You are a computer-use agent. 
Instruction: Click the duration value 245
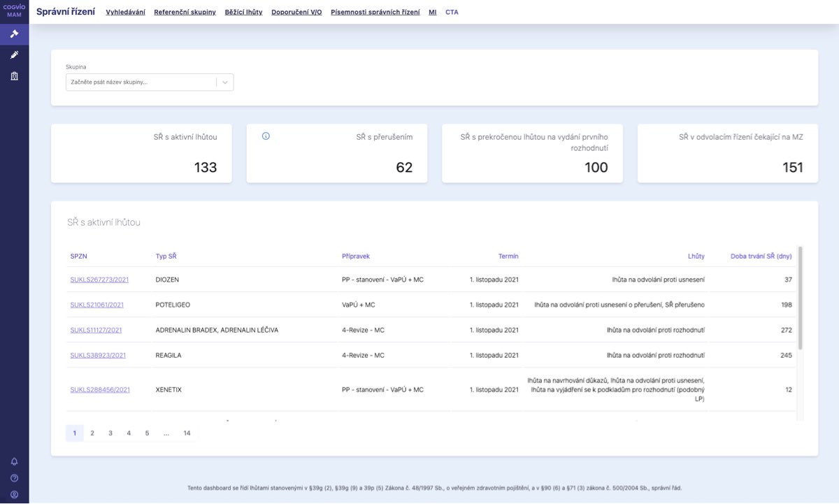point(787,355)
